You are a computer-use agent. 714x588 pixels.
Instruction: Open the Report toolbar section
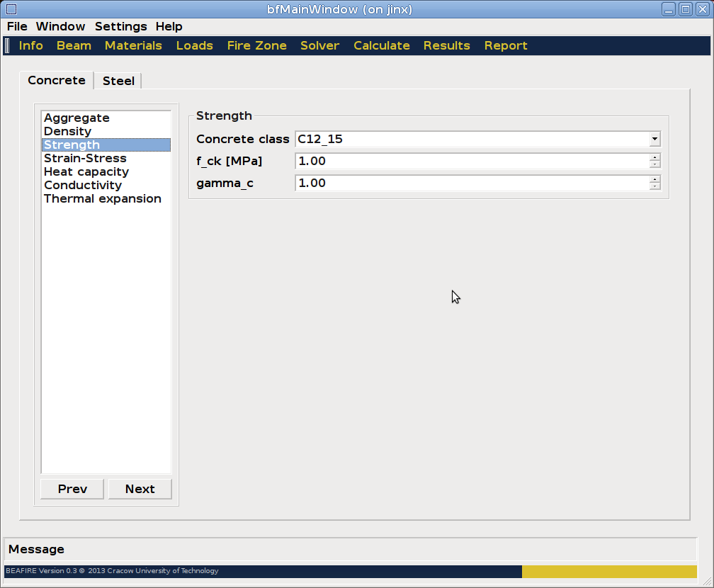pos(505,46)
